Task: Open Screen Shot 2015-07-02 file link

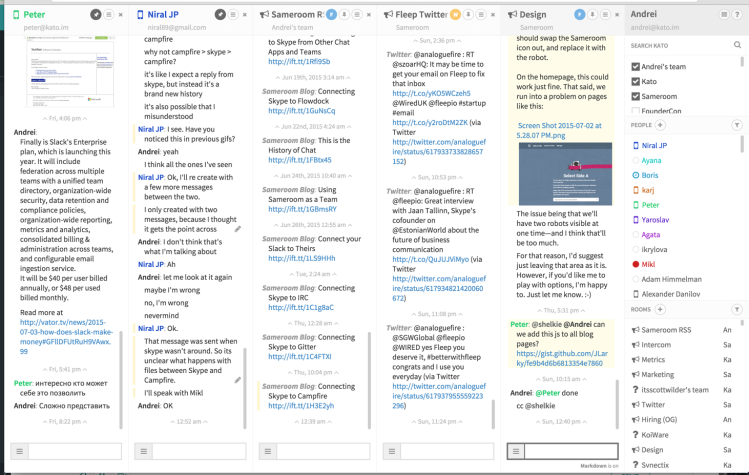Action: [559, 130]
